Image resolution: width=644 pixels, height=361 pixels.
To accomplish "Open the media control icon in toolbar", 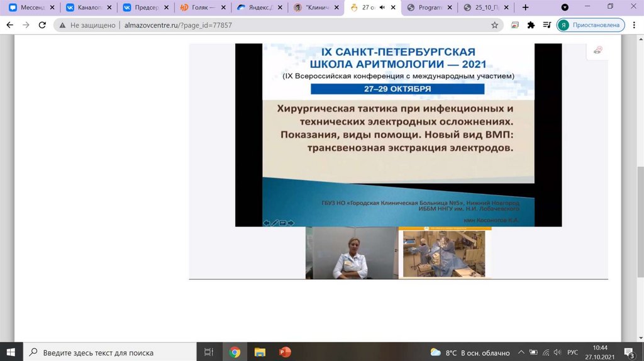I will [546, 25].
